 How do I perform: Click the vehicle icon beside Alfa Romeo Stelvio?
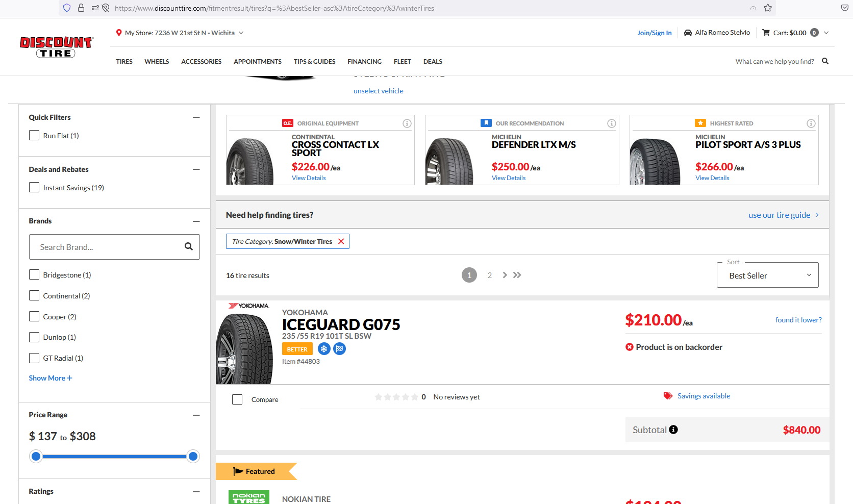[688, 32]
